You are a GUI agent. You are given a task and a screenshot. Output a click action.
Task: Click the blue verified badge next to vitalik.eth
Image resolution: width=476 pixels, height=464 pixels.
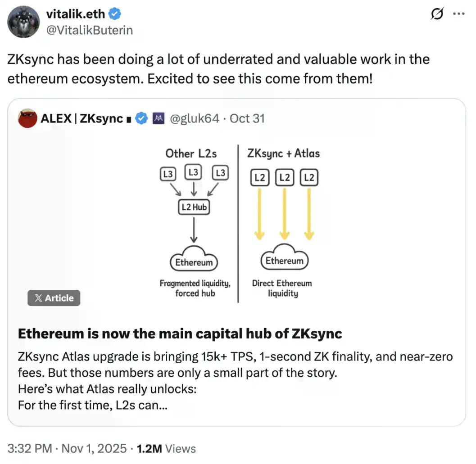tap(114, 14)
